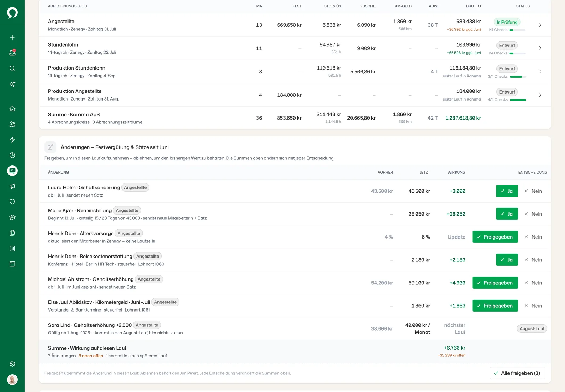The image size is (565, 392).
Task: Select the active payroll money sidebar icon
Action: coord(12,171)
